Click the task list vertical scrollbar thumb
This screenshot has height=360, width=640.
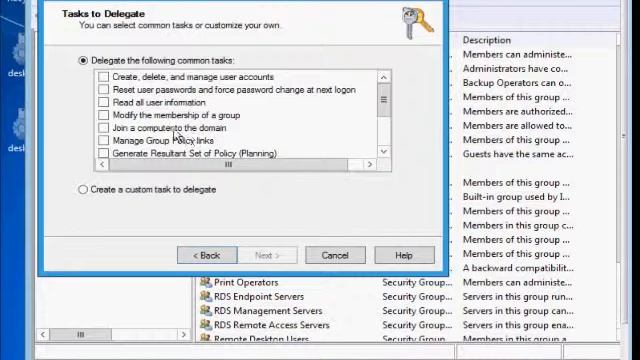click(384, 100)
